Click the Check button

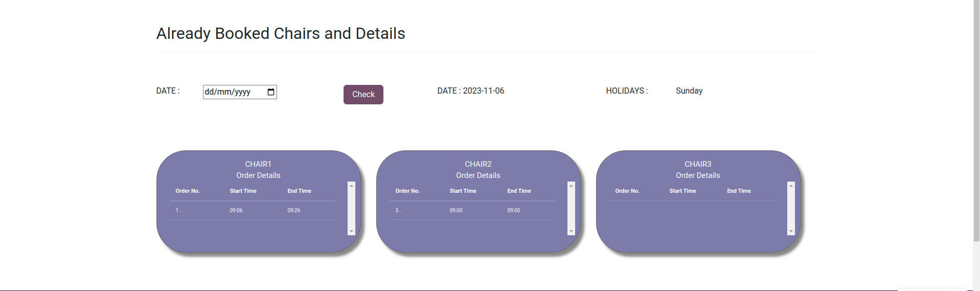click(363, 95)
